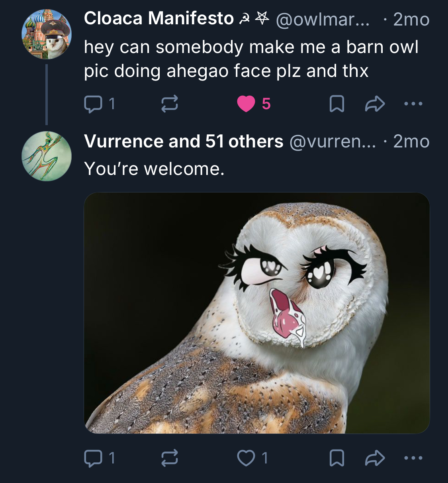This screenshot has height=483, width=448.
Task: Like Vurrence's "You're welcome" post
Action: tap(246, 458)
